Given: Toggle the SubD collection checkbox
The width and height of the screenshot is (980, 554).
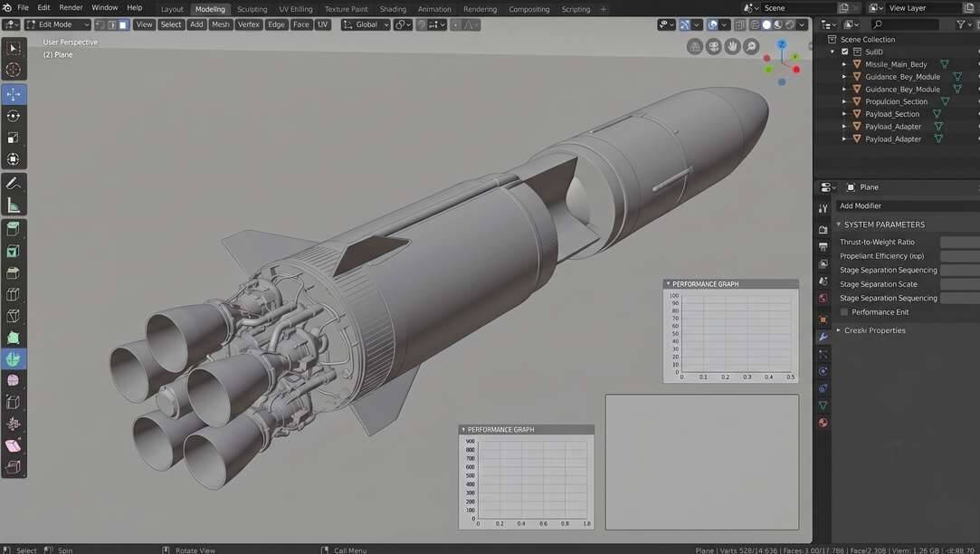Looking at the screenshot, I should (x=845, y=52).
